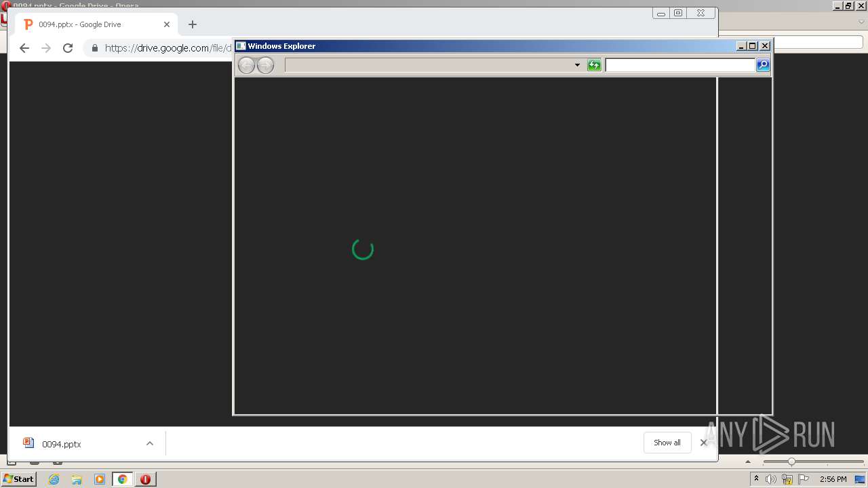Click the green refresh icon in Windows Explorer
Viewport: 868px width, 488px height.
(594, 65)
